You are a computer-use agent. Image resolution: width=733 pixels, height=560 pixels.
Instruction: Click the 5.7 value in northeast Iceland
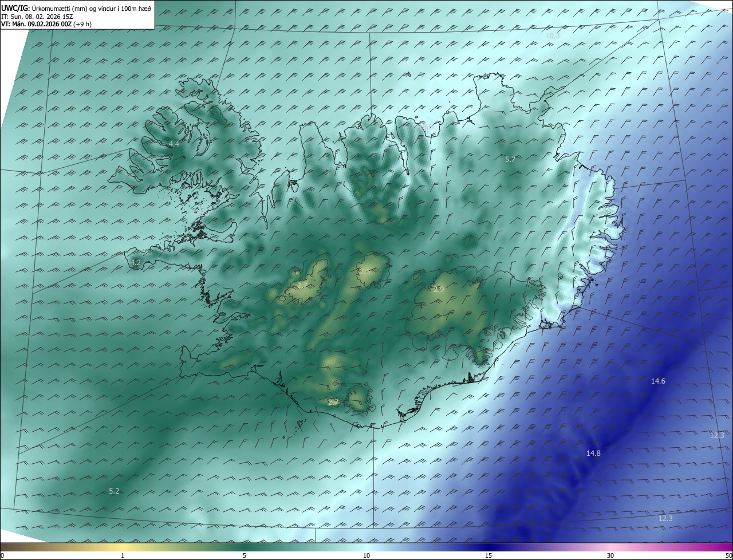(510, 159)
